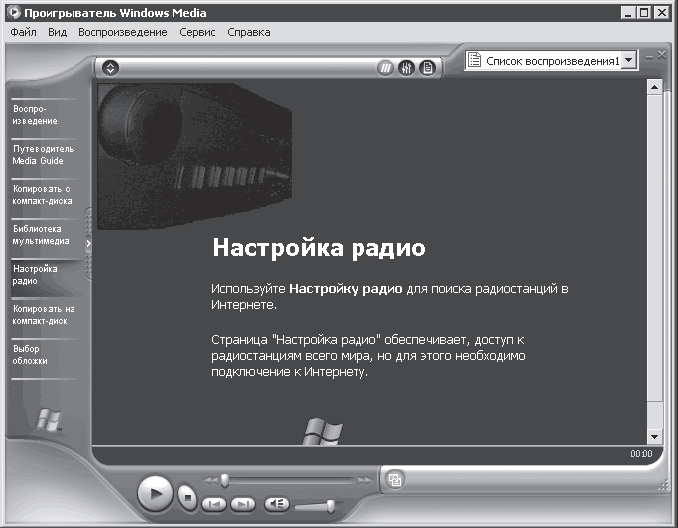Screen dimensions: 678x528
Task: Mute the sound with the speaker icon
Action: click(277, 504)
